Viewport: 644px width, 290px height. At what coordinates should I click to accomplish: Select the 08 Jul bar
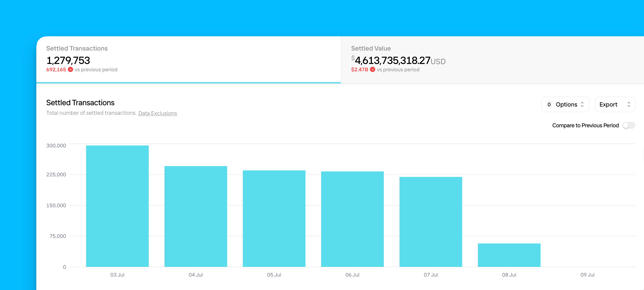pyautogui.click(x=509, y=255)
